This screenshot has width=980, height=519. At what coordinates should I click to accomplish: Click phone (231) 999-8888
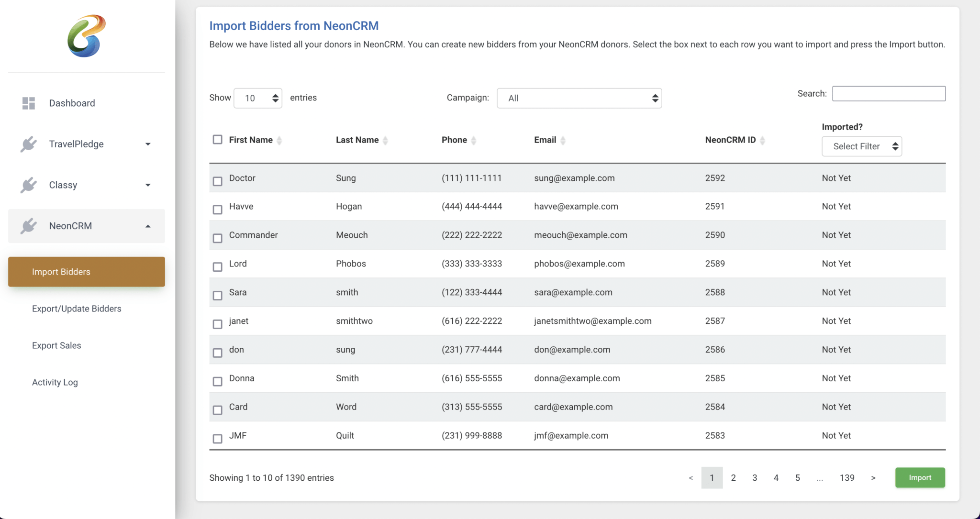point(472,435)
